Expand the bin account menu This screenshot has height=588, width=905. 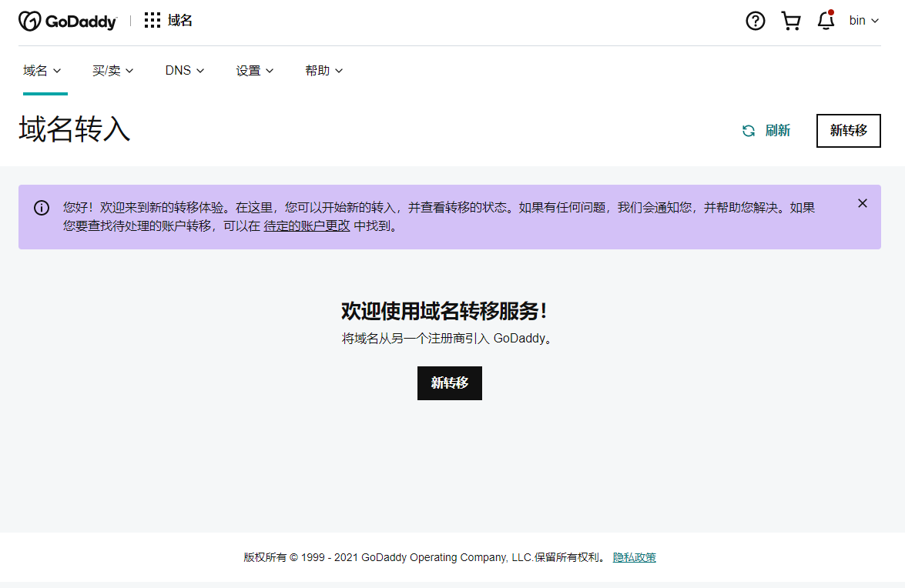863,20
